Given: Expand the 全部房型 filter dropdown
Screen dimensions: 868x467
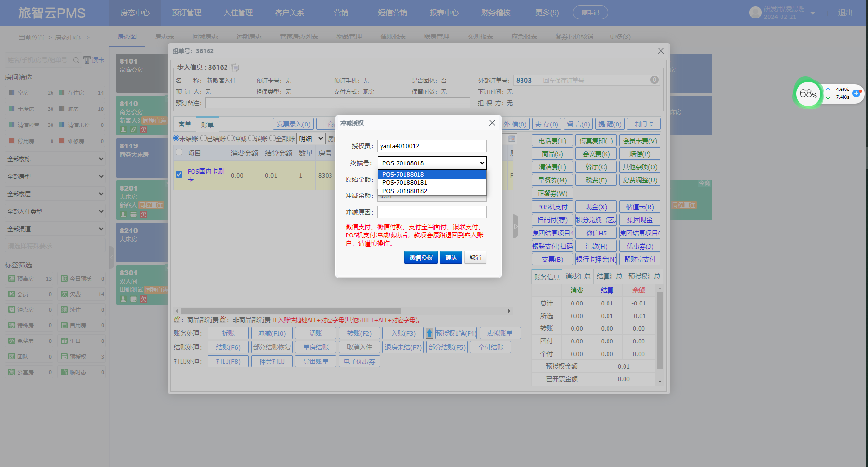Looking at the screenshot, I should coord(55,176).
